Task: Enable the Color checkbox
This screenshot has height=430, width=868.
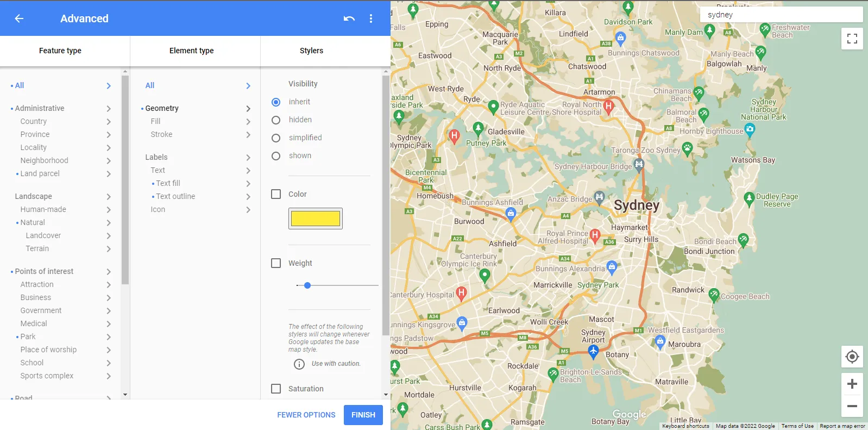Action: coord(276,194)
